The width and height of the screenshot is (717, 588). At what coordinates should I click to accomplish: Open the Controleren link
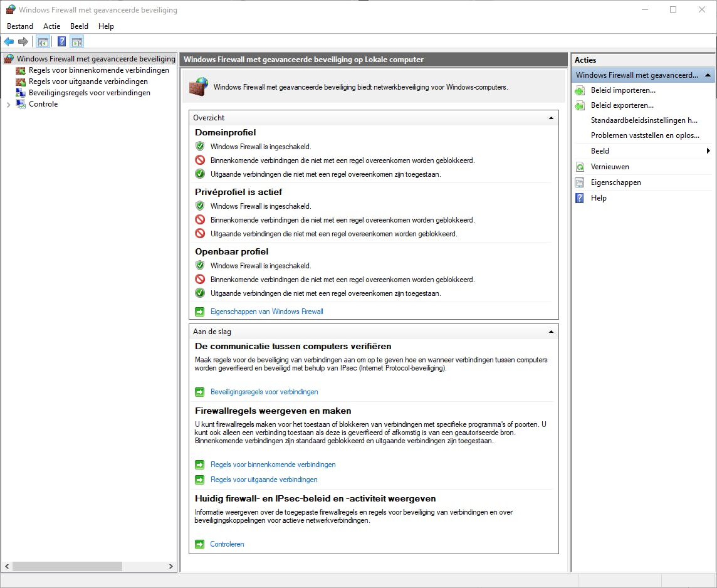[x=228, y=544]
